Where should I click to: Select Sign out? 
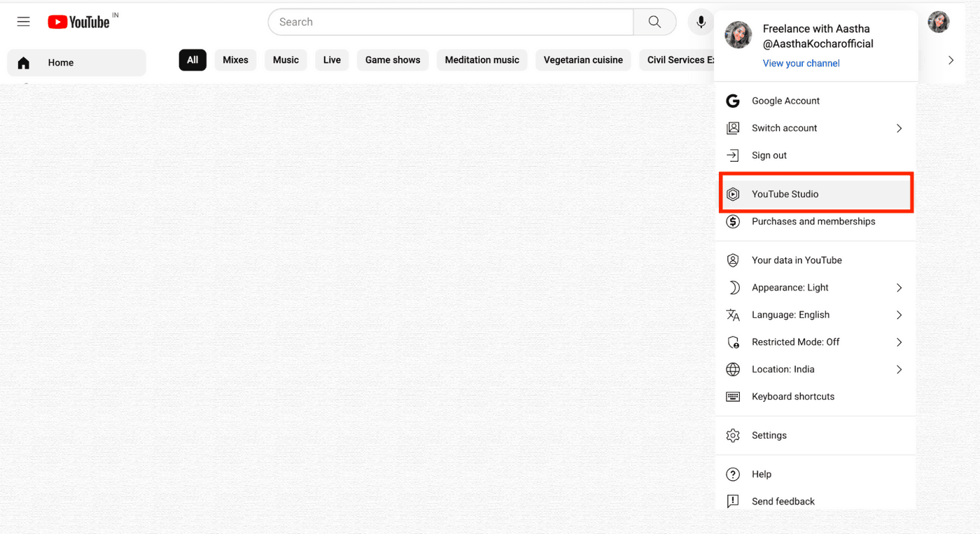769,155
